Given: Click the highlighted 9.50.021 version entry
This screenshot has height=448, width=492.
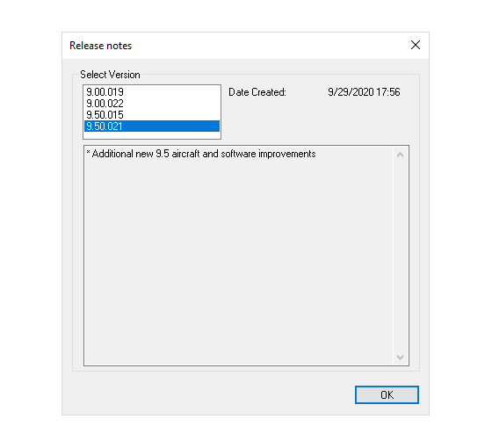Looking at the screenshot, I should (152, 126).
